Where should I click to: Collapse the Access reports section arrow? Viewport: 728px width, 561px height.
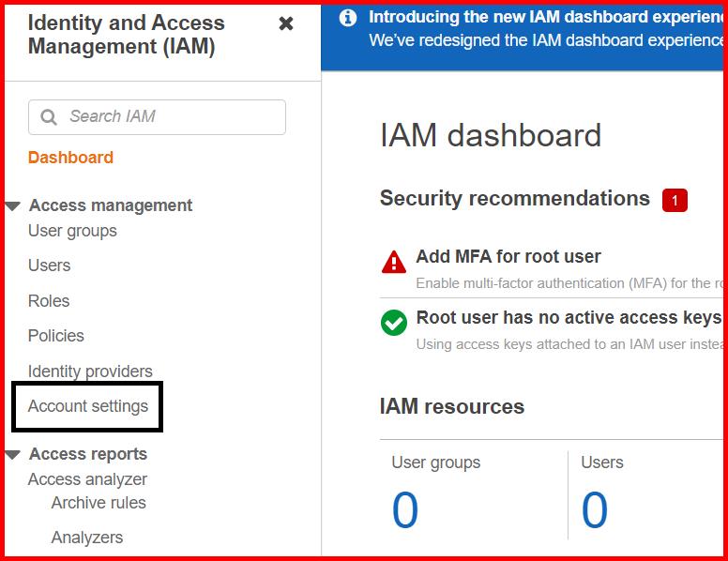[13, 454]
